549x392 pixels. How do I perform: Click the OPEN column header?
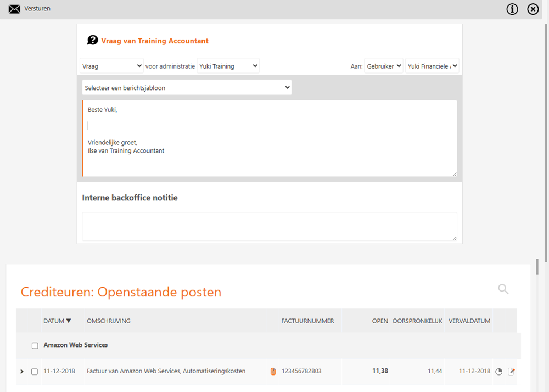coord(380,321)
